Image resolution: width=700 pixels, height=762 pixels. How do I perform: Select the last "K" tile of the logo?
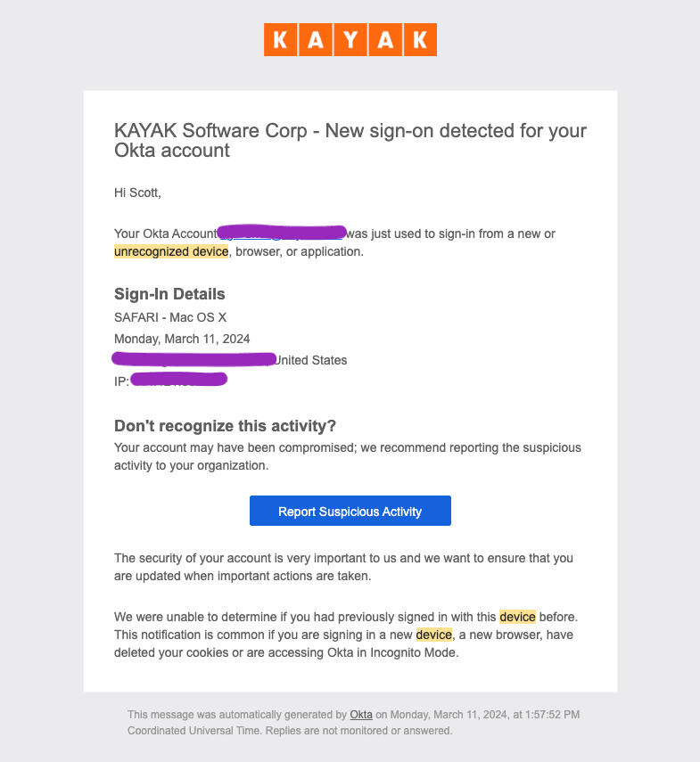pyautogui.click(x=421, y=39)
